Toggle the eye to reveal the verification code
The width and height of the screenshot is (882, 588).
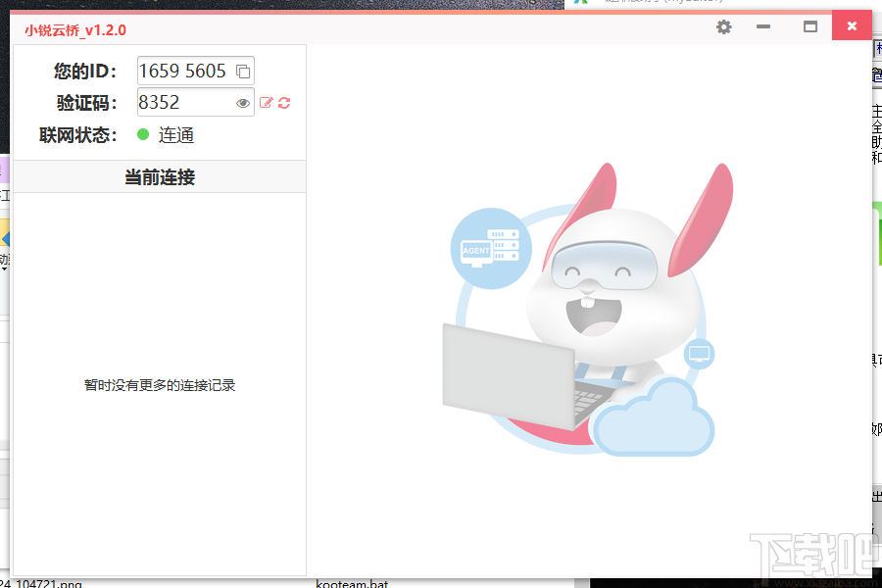(x=242, y=102)
